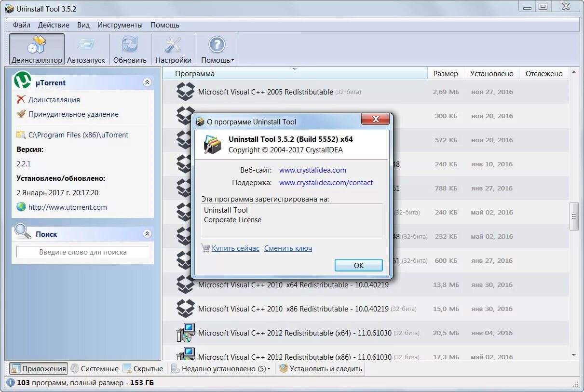Click the Uninstall Tool title bar icon

9,9
